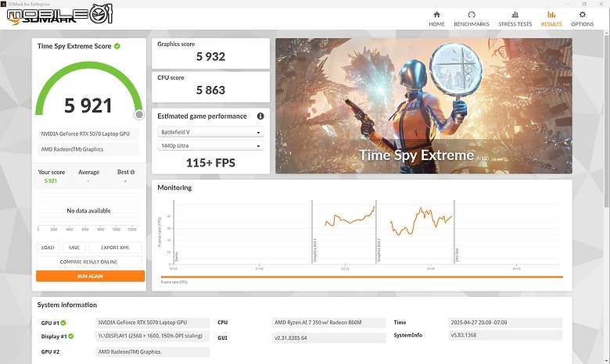Click the SAVE button

click(x=74, y=248)
